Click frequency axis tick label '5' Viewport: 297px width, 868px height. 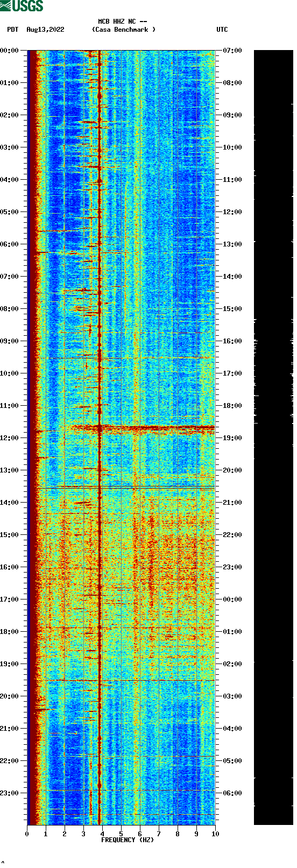(x=121, y=834)
